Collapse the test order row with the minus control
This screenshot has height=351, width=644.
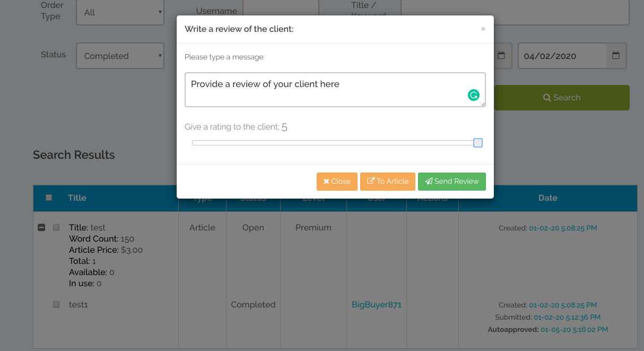coord(41,227)
